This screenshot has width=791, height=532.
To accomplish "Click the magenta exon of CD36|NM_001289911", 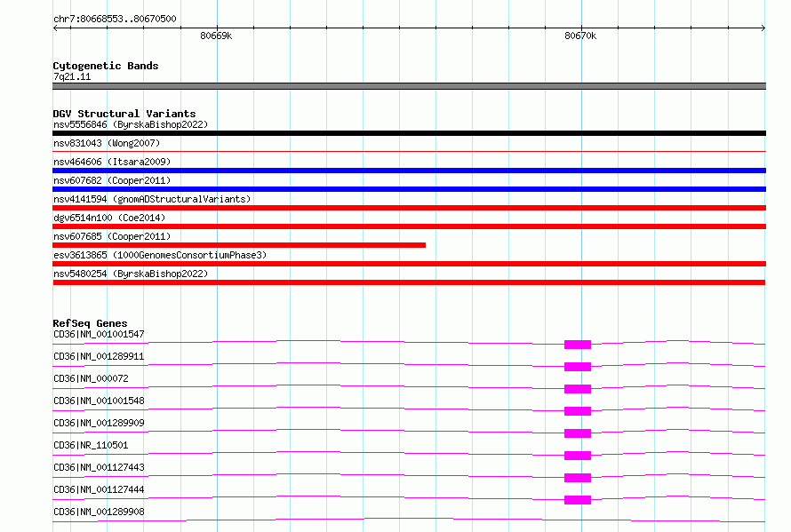I will coord(578,367).
